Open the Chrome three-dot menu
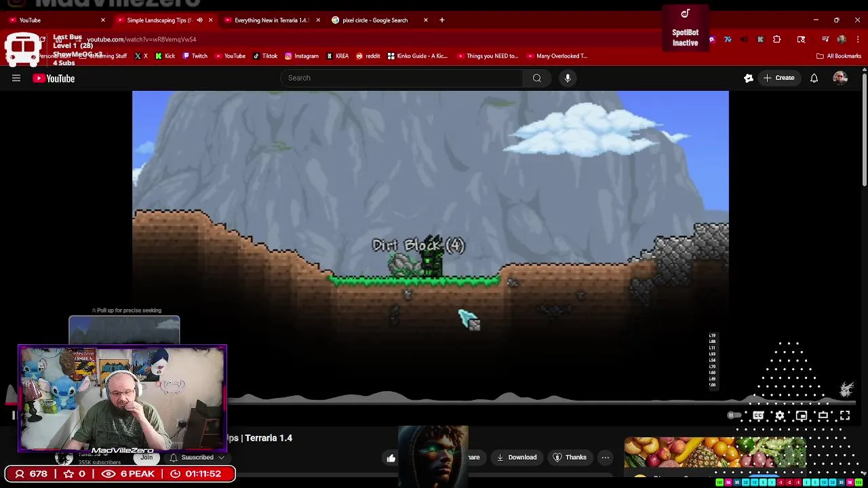 point(857,39)
